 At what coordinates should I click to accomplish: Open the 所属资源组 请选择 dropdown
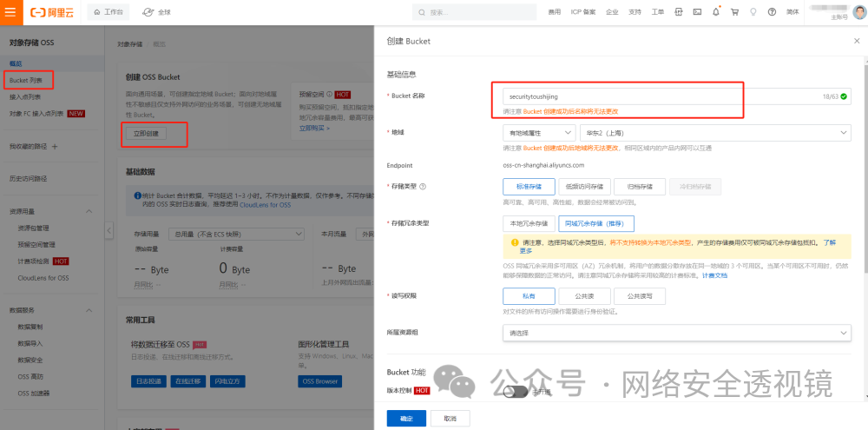[677, 333]
